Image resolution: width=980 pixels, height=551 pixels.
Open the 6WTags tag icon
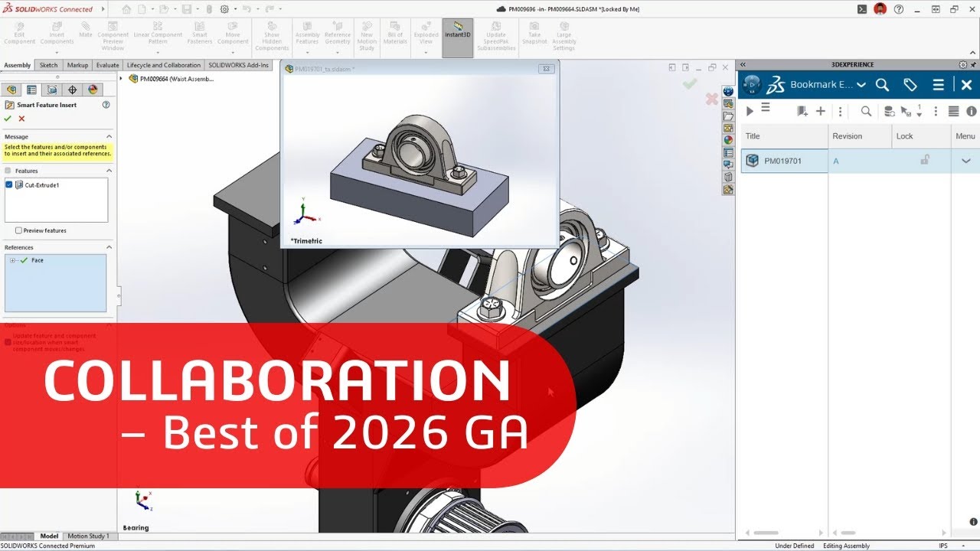[x=910, y=85]
